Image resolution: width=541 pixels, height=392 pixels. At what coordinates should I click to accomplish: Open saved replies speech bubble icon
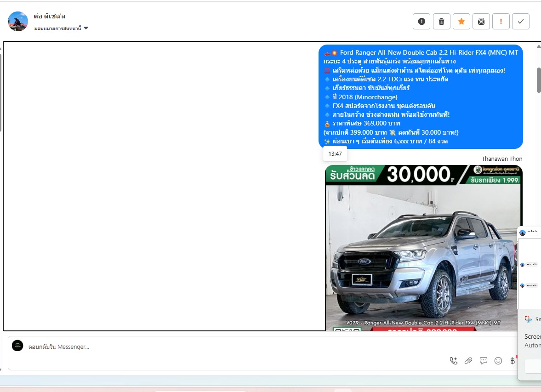coord(484,361)
